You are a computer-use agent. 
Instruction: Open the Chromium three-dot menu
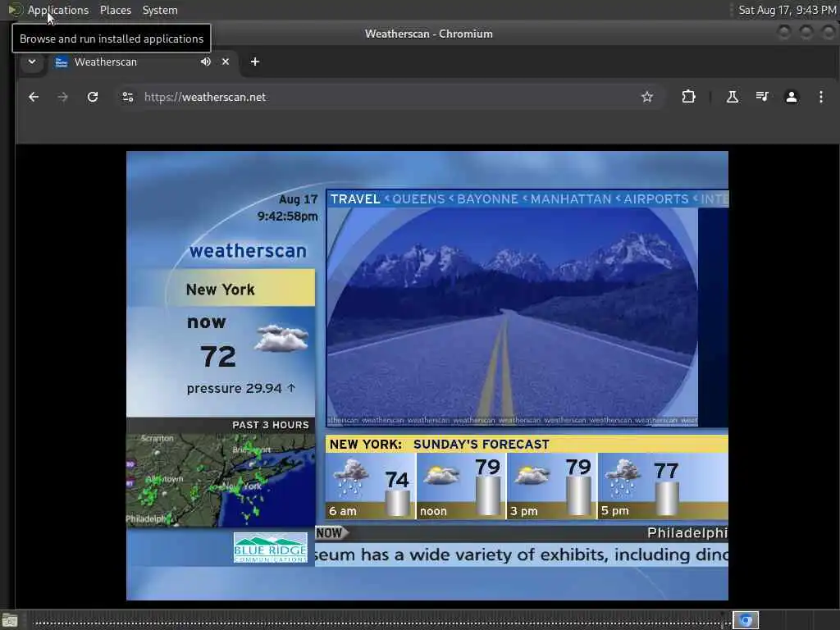(x=820, y=97)
